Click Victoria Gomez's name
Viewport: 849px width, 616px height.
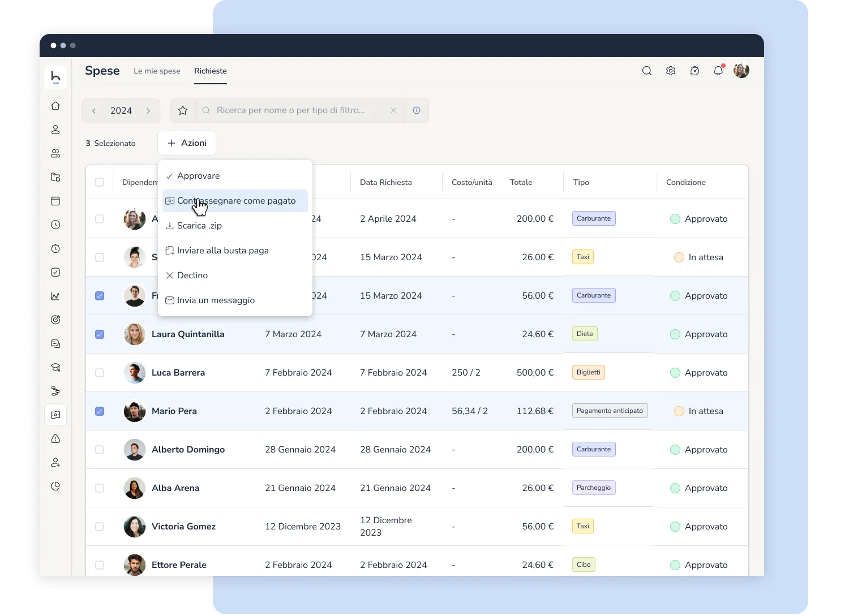pyautogui.click(x=183, y=527)
